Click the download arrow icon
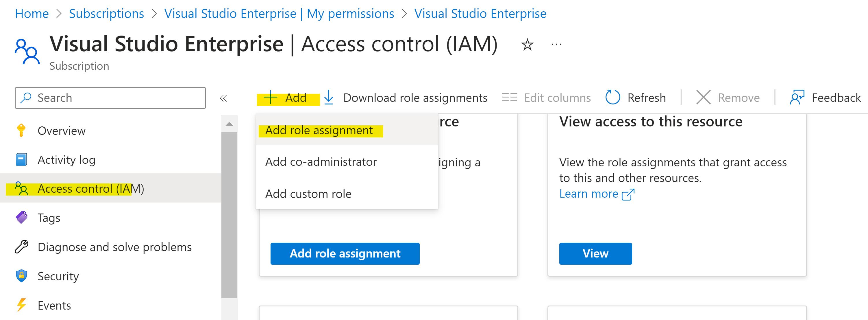The height and width of the screenshot is (320, 868). point(329,97)
